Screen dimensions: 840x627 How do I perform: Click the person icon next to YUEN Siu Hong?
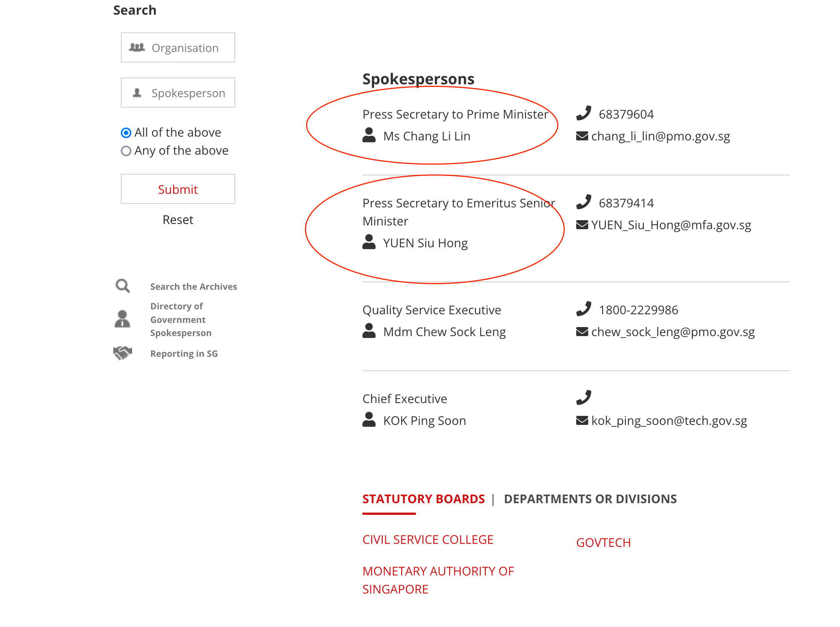368,242
